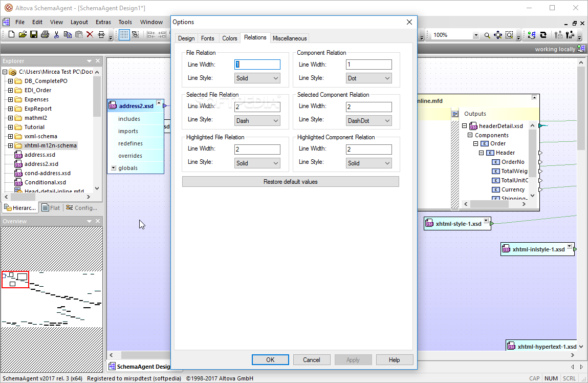This screenshot has width=588, height=383.
Task: Open Component Relation Line Style dropdown
Action: [368, 78]
